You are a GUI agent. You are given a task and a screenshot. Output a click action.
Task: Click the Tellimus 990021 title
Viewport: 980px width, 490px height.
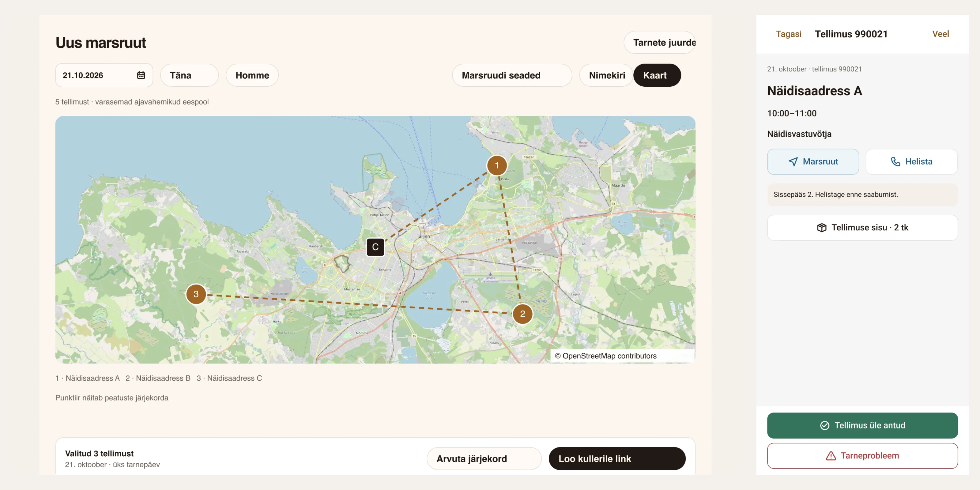[x=851, y=34]
